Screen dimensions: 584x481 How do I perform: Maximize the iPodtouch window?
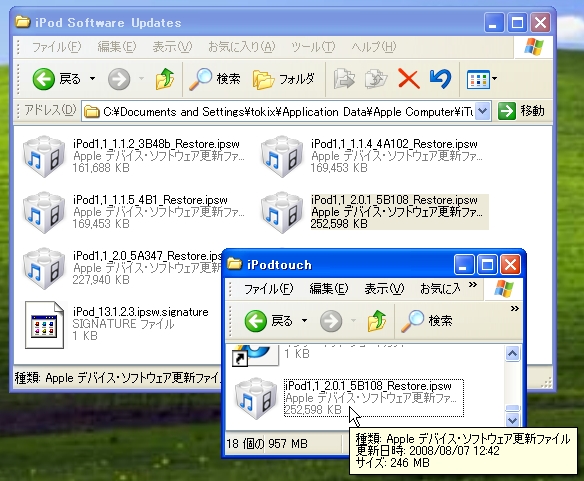click(487, 265)
